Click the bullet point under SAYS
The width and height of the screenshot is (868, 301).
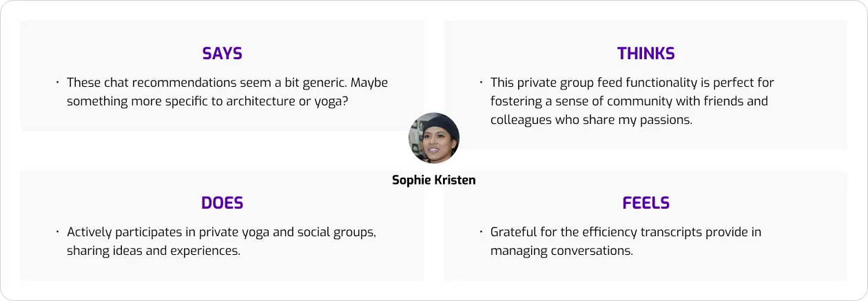pos(57,83)
